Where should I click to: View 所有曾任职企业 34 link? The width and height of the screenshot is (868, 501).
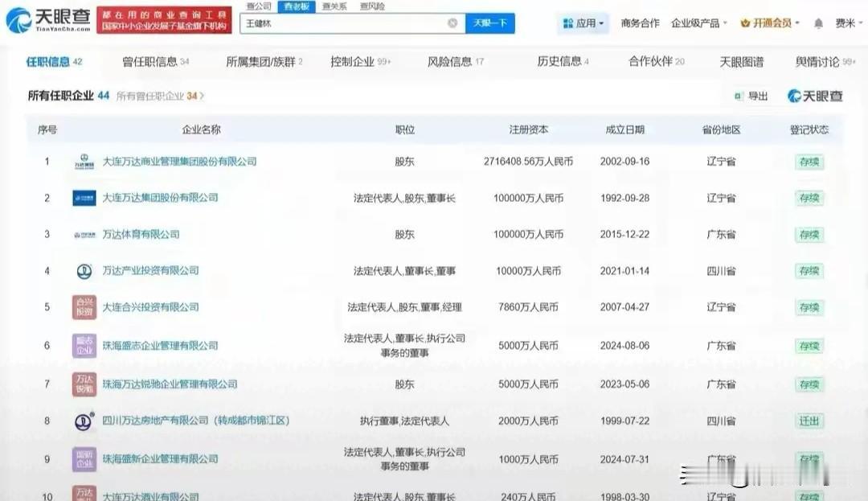pos(160,96)
